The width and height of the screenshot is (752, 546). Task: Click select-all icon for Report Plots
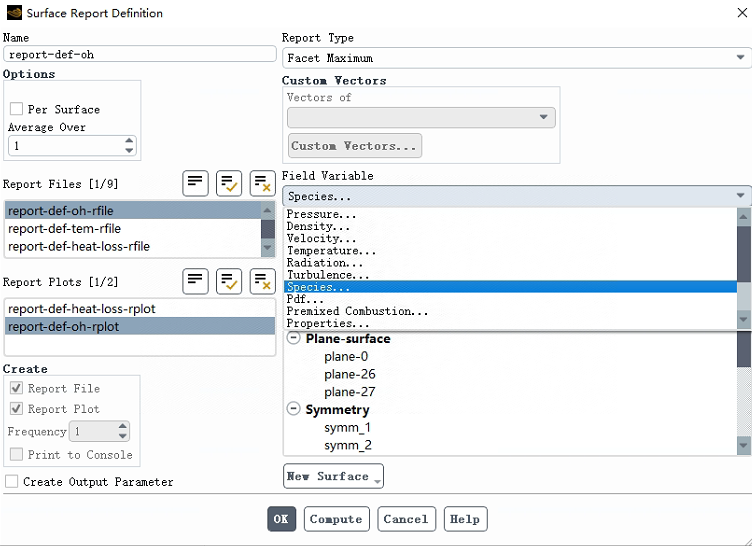pyautogui.click(x=229, y=281)
